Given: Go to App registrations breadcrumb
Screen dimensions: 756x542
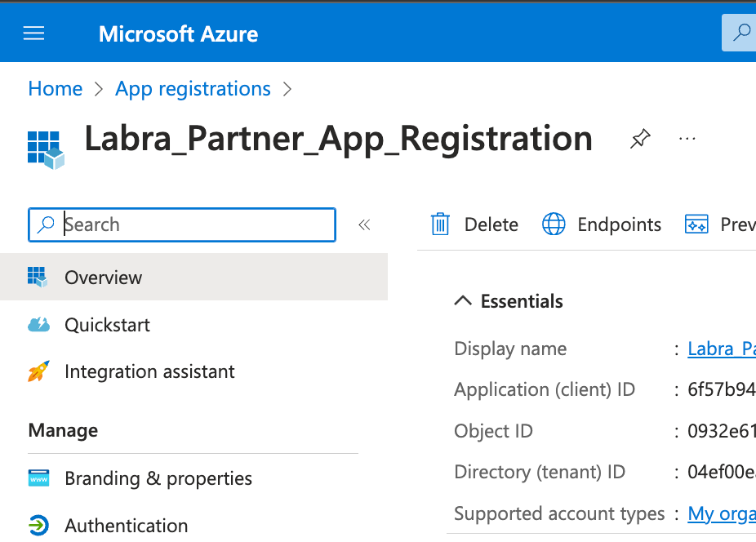Looking at the screenshot, I should [x=193, y=89].
